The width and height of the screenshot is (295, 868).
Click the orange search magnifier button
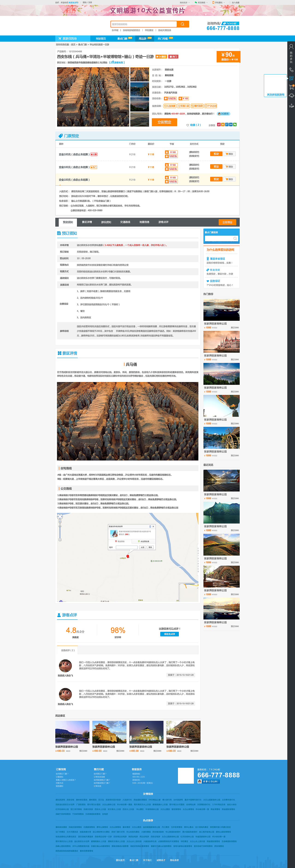(x=183, y=24)
